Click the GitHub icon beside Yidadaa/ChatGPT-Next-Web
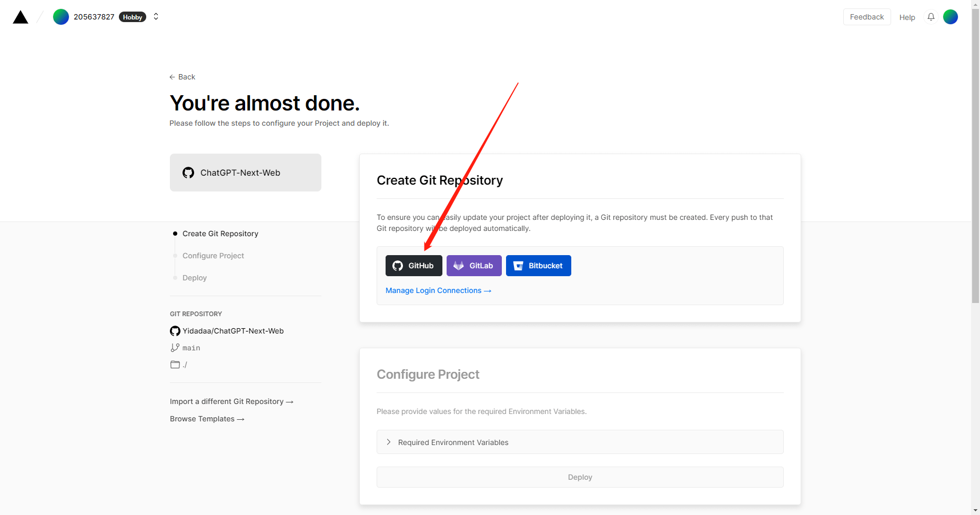Image resolution: width=980 pixels, height=515 pixels. click(175, 331)
